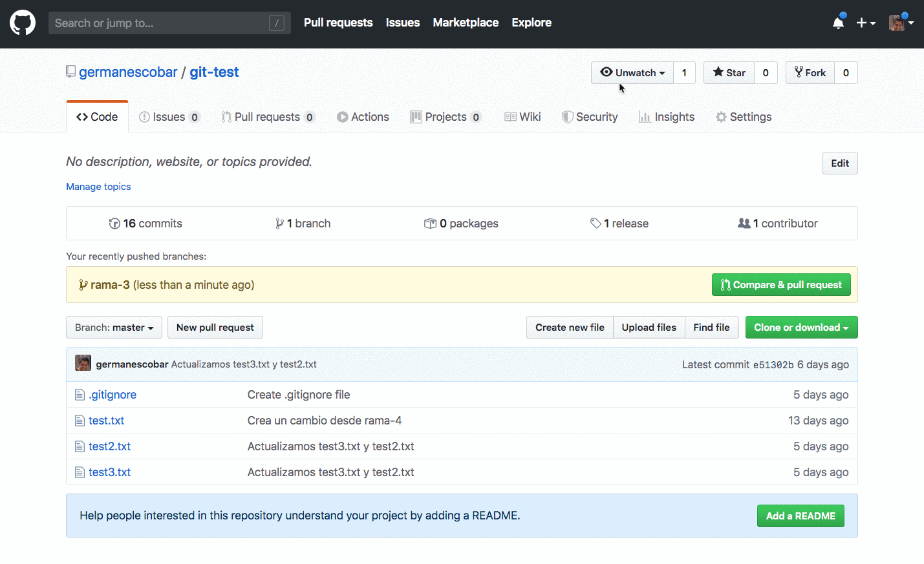View watchers count 1
Viewport: 924px width, 564px height.
[684, 73]
